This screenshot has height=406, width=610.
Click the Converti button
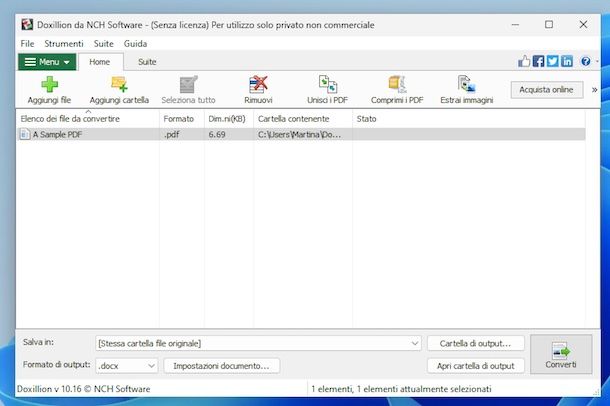(561, 354)
